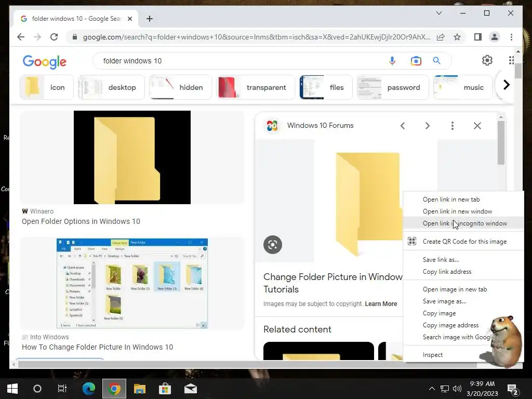Screen dimensions: 532x399
Task: Close the image preview panel
Action: coord(477,126)
